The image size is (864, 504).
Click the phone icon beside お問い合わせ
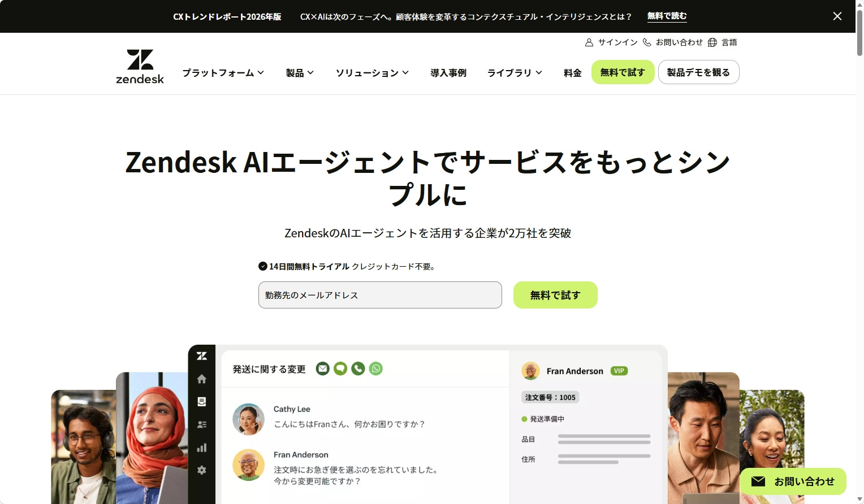[x=647, y=42]
